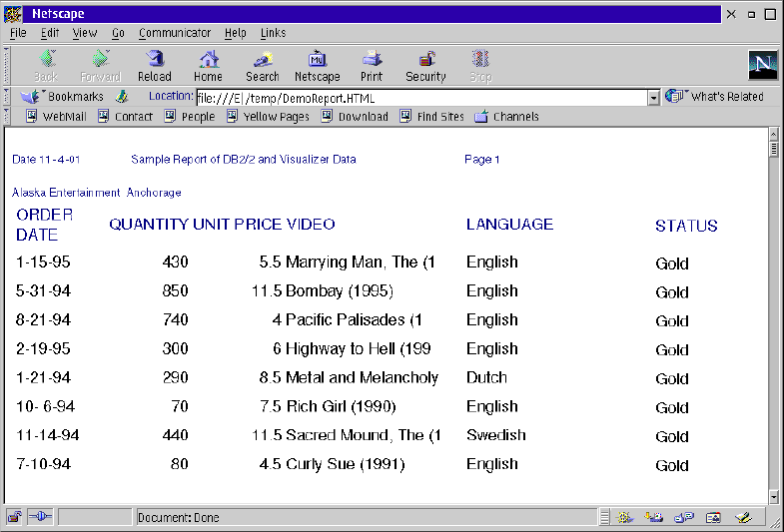784x532 pixels.
Task: Open Find Sites toolbar link
Action: [432, 117]
